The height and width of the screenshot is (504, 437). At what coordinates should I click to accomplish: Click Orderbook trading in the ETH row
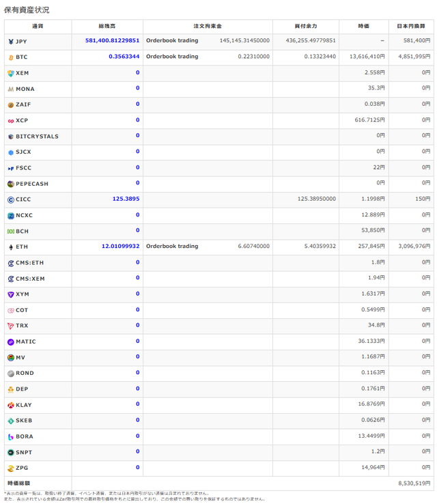coord(172,247)
